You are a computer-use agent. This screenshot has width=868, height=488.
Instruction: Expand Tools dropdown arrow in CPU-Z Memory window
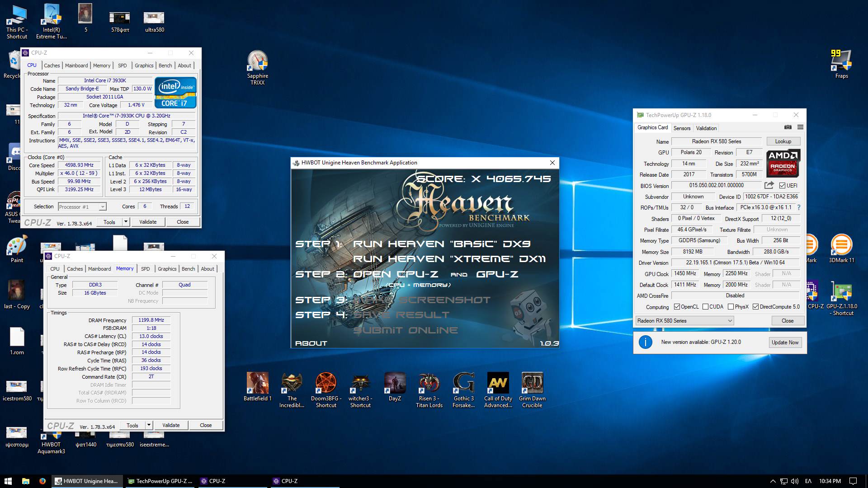pyautogui.click(x=149, y=425)
